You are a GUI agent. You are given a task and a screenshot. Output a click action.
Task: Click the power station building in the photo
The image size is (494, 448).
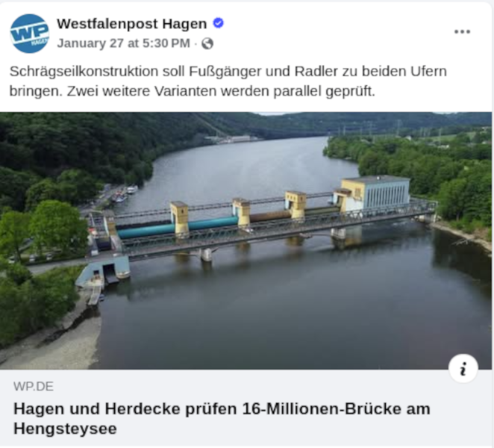pos(375,193)
